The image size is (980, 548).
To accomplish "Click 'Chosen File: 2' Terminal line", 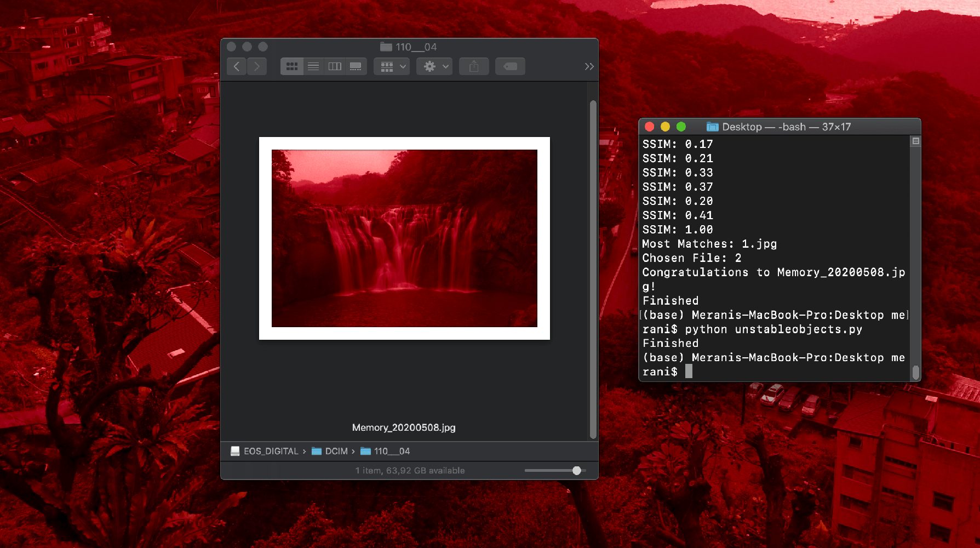I will (x=692, y=258).
